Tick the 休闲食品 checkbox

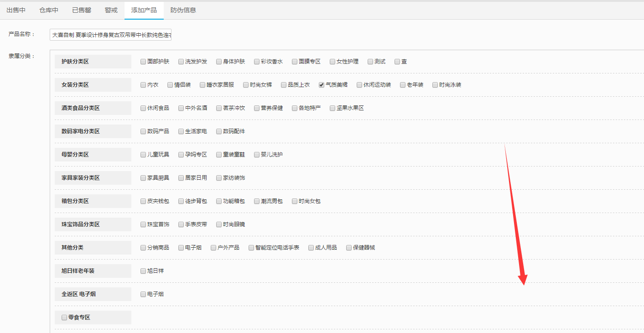click(x=143, y=108)
